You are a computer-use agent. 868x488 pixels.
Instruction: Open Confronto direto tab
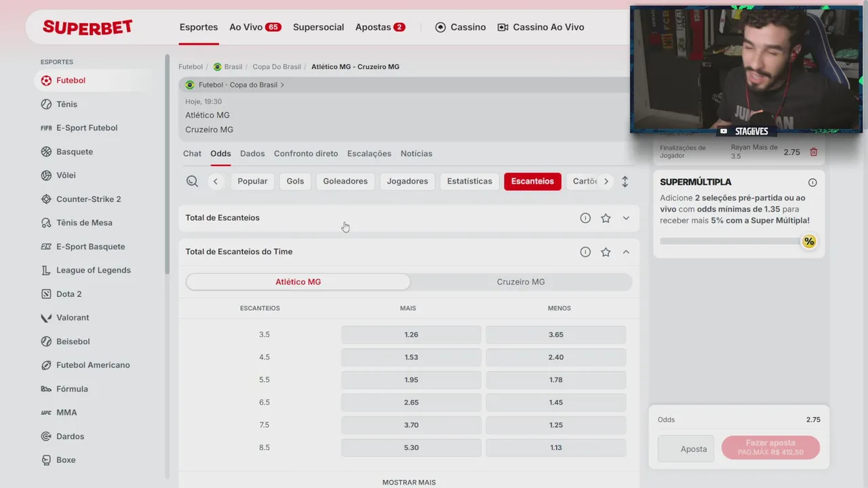coord(306,154)
